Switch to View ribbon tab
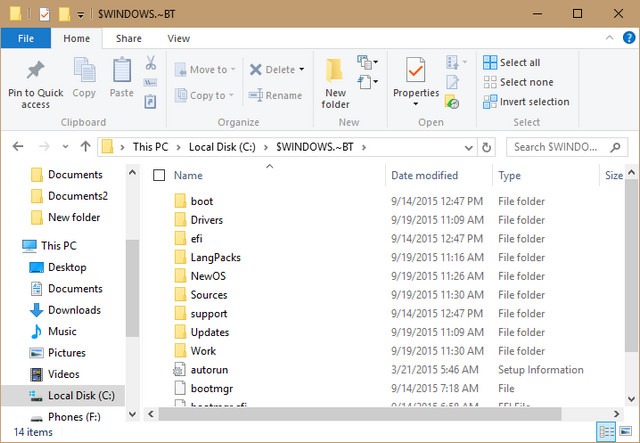The image size is (640, 443). point(178,38)
